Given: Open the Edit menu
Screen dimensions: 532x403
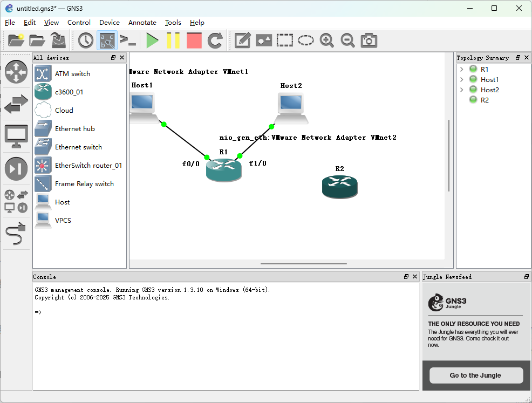Looking at the screenshot, I should click(30, 23).
